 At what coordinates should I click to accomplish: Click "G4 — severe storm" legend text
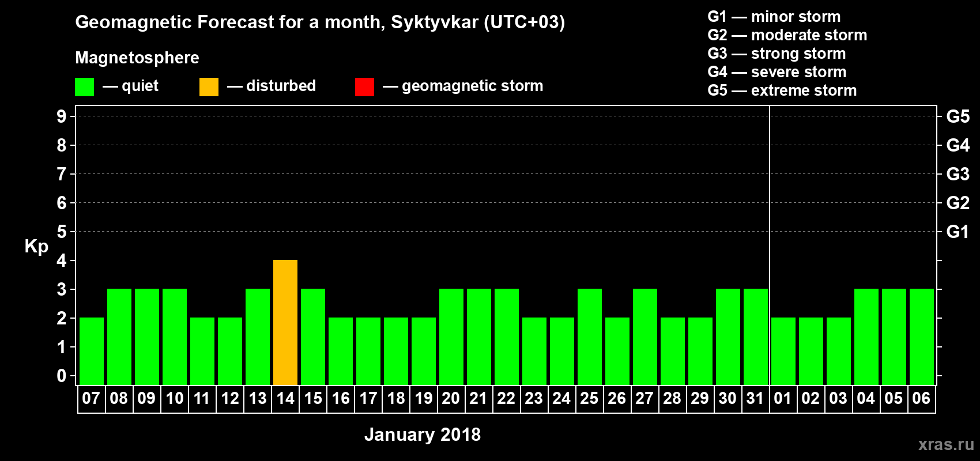[x=777, y=72]
